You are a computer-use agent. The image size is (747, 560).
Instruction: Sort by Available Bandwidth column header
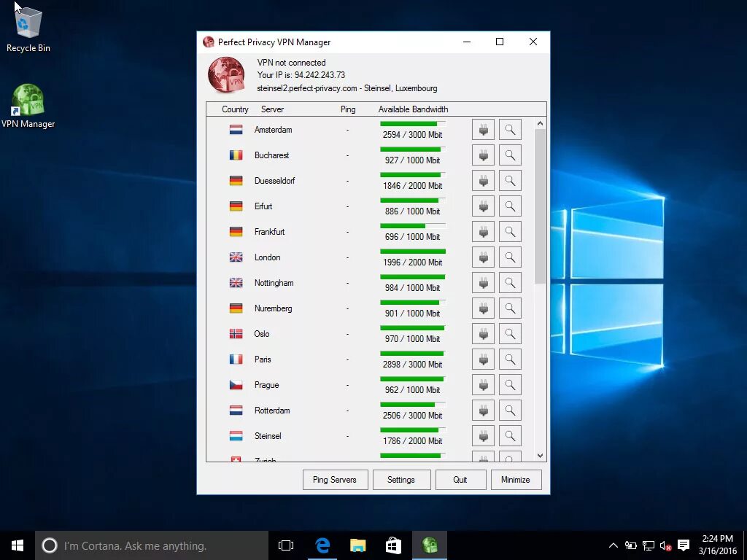click(x=413, y=109)
